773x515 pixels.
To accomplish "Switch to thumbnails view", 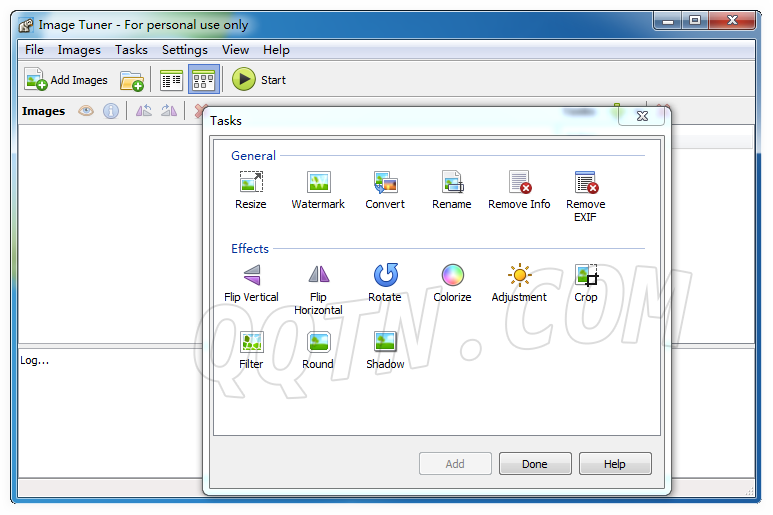I will (x=204, y=80).
